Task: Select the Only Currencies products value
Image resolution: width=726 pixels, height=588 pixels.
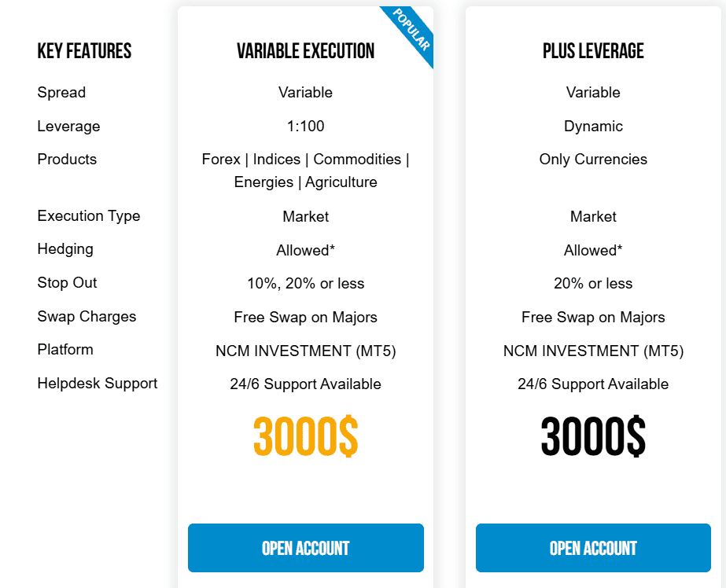Action: 593,160
